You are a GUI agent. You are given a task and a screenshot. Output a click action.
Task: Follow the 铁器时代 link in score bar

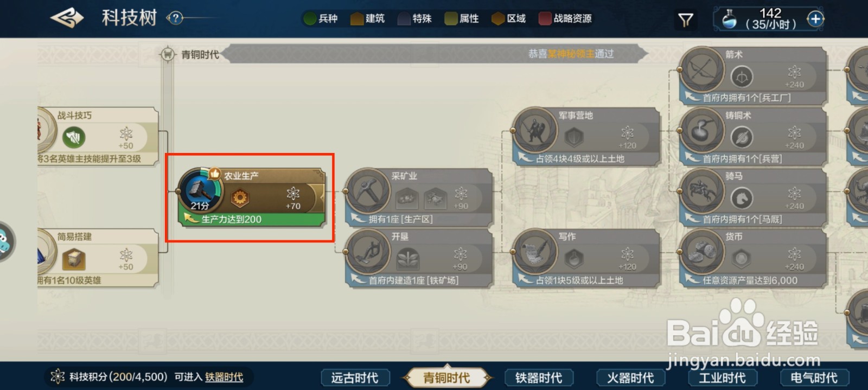point(224,377)
